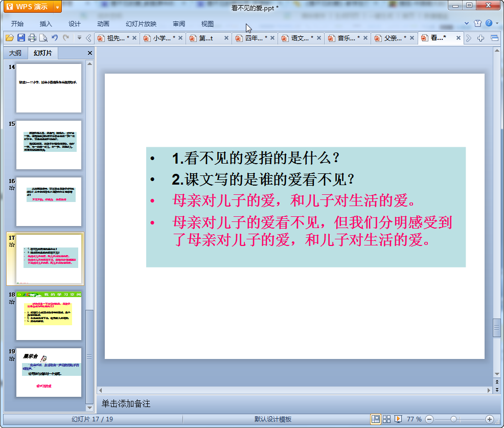Open the quick access toolbar customize dropdown
The height and width of the screenshot is (428, 504).
(x=79, y=38)
